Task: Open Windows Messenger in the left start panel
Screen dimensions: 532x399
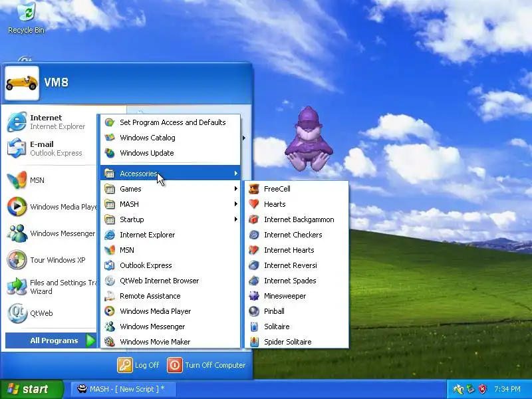Action: click(x=51, y=233)
